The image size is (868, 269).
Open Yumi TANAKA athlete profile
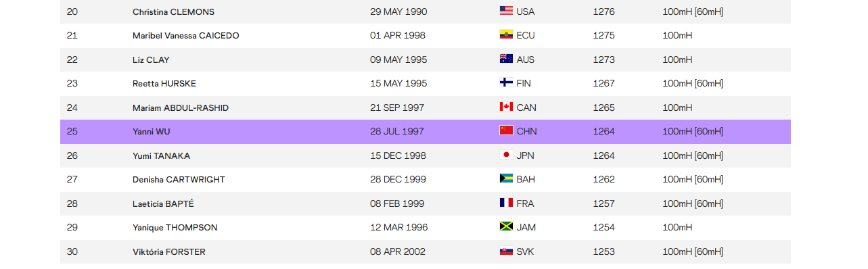click(161, 155)
